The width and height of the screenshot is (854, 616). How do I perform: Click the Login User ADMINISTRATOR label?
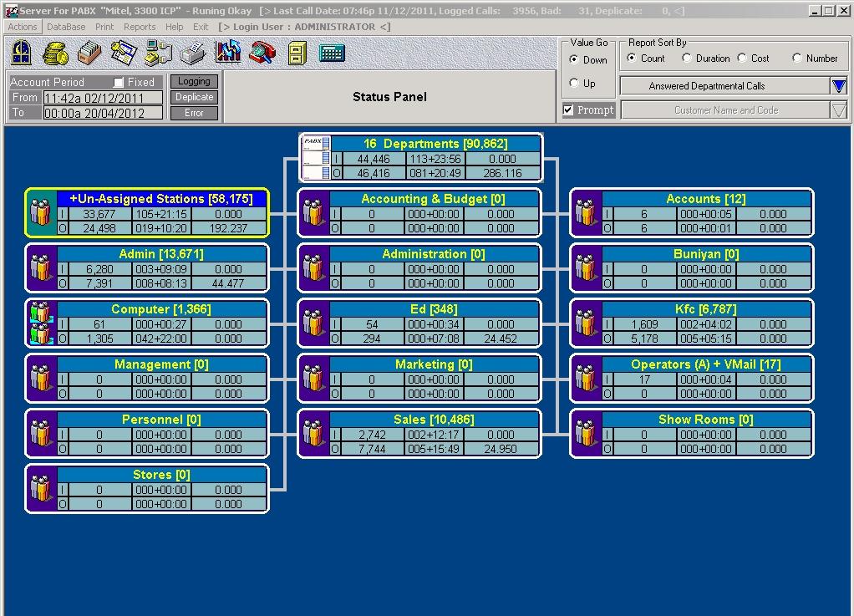coord(304,27)
